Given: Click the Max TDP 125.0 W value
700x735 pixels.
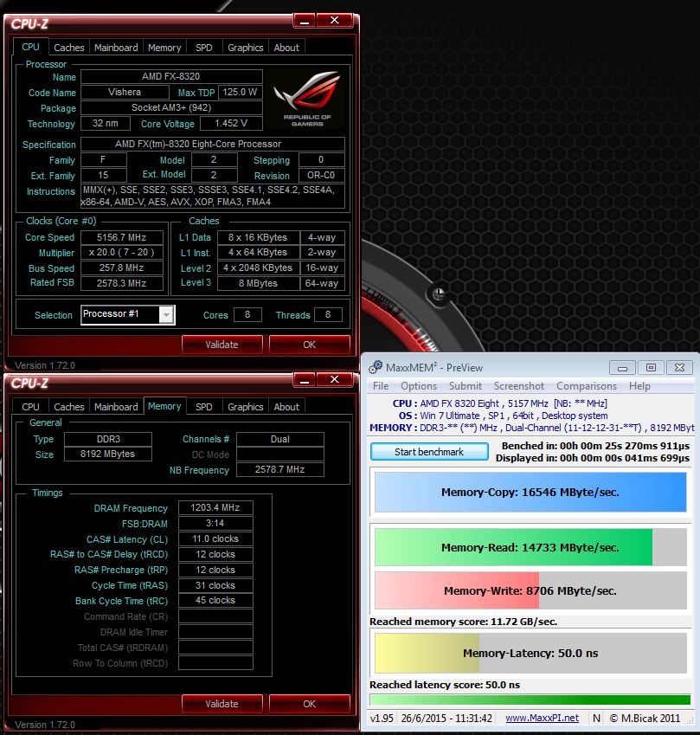Looking at the screenshot, I should click(240, 92).
